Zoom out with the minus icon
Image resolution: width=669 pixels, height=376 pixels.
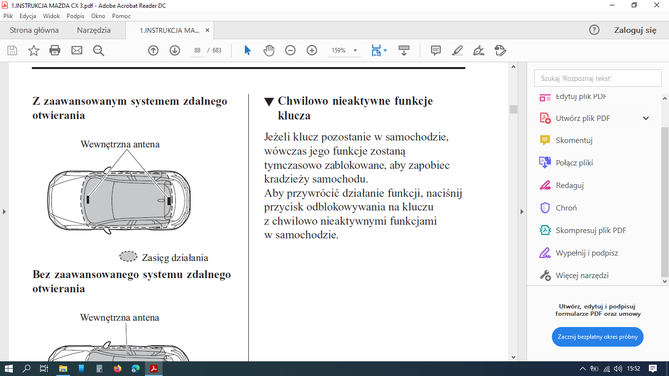tap(290, 50)
